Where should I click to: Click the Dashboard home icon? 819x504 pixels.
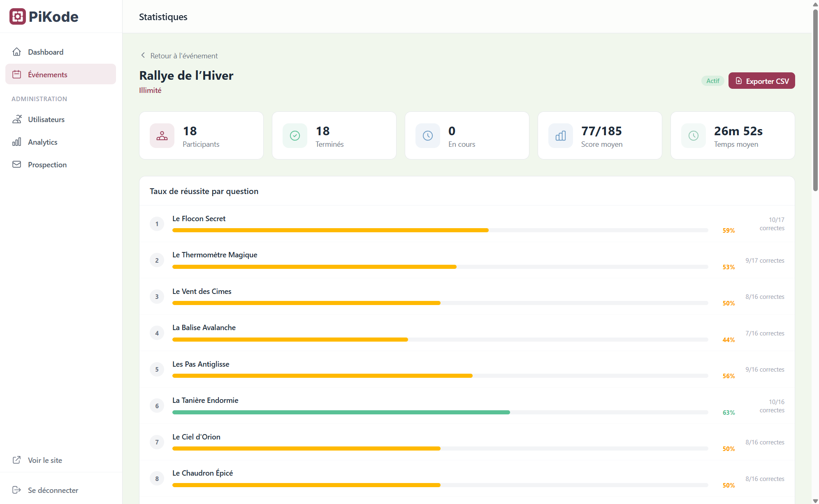[17, 52]
